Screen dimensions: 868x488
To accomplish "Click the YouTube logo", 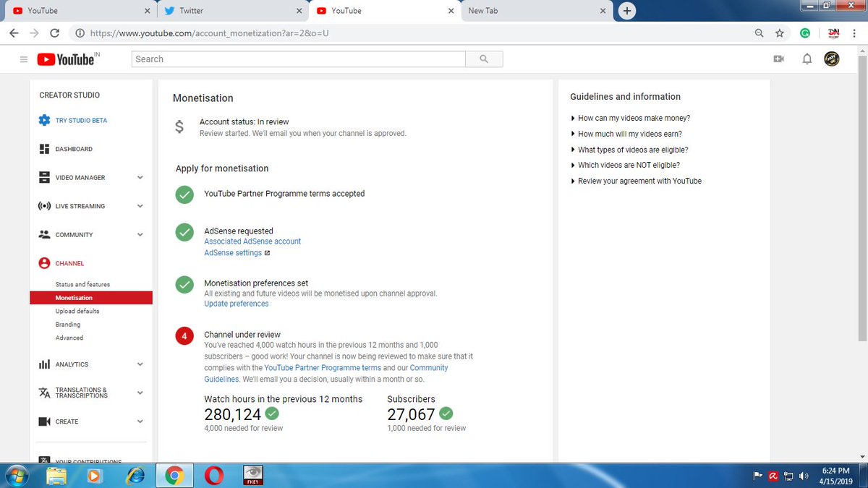I will click(66, 59).
